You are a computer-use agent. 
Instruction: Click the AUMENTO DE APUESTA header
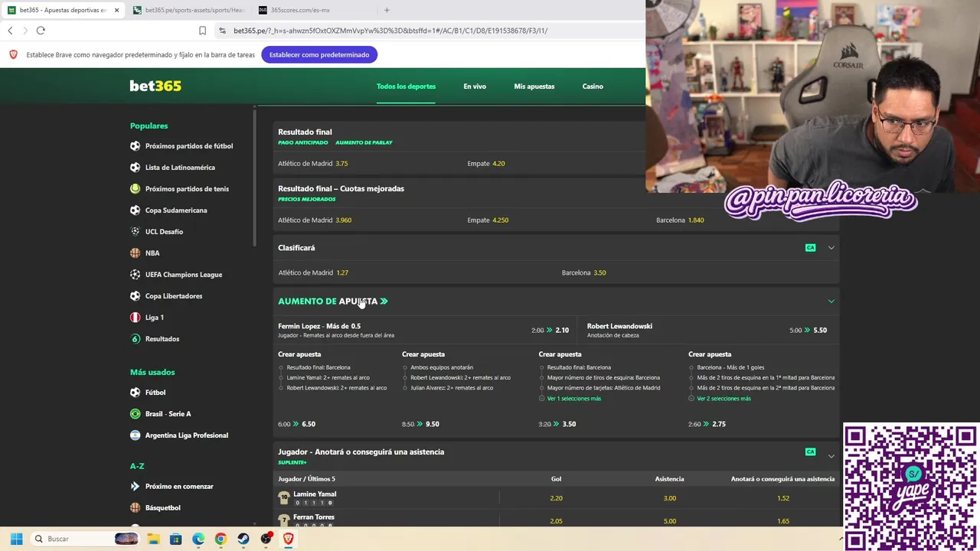pos(333,302)
